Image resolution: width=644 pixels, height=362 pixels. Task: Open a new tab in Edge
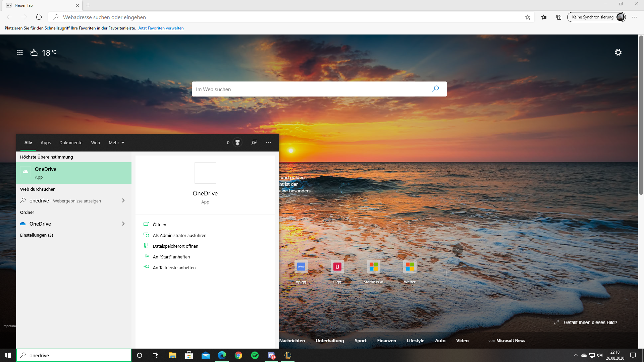click(88, 5)
